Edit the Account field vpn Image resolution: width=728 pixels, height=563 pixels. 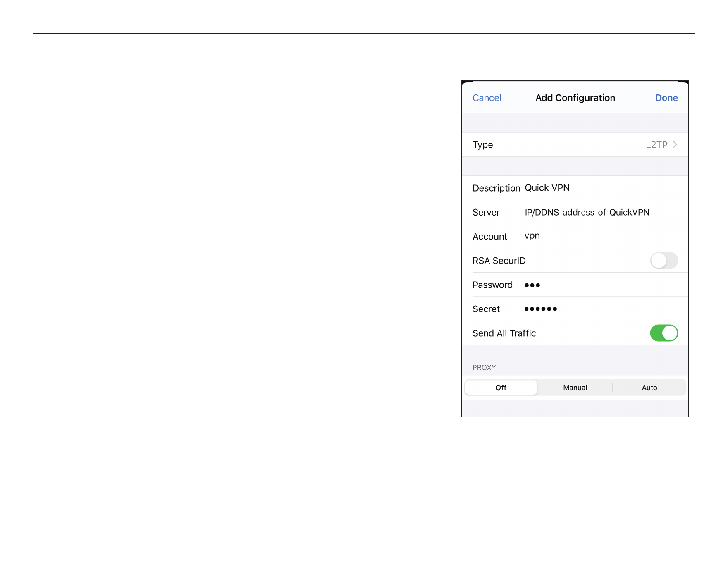[532, 236]
